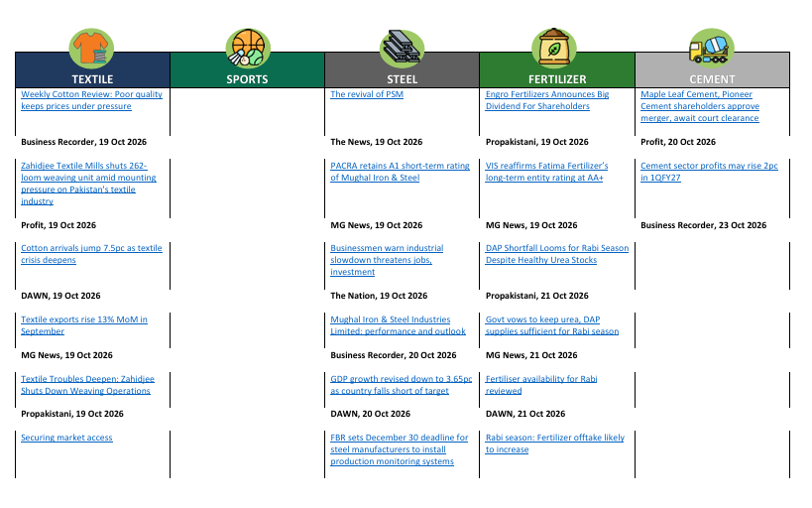This screenshot has width=812, height=508.
Task: Open Weekly Cotton Review article link
Action: [91, 100]
